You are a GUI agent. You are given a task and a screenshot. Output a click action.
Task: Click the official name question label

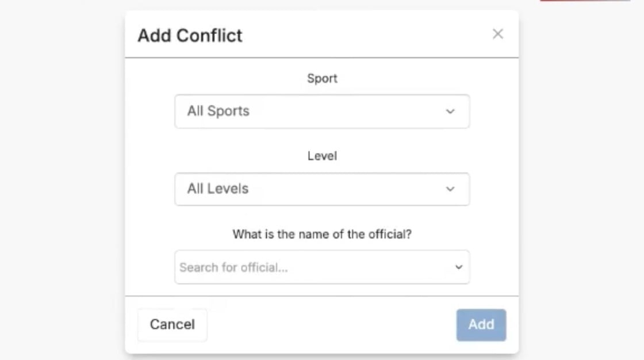tap(322, 234)
